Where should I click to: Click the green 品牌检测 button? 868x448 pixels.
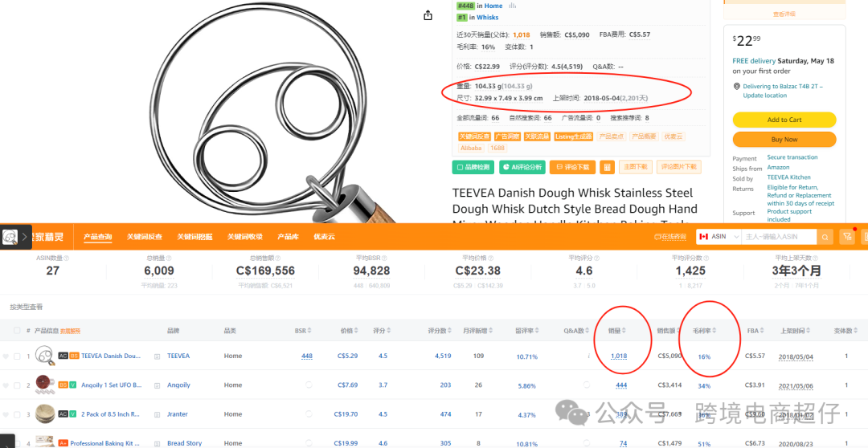(x=473, y=167)
